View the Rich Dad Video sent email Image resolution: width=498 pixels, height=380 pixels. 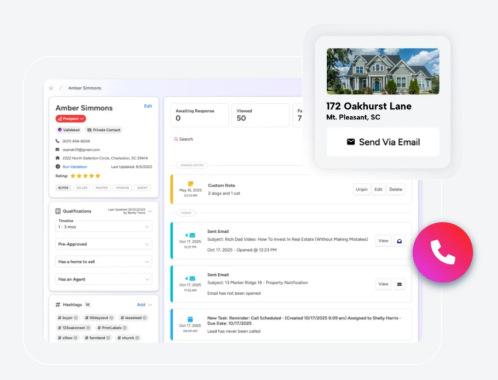tap(383, 241)
